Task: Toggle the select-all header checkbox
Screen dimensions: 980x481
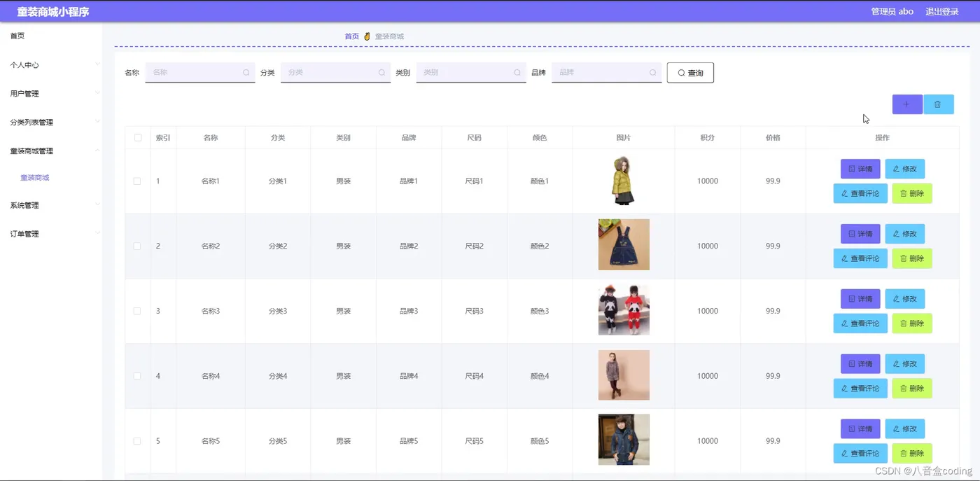Action: pyautogui.click(x=138, y=138)
